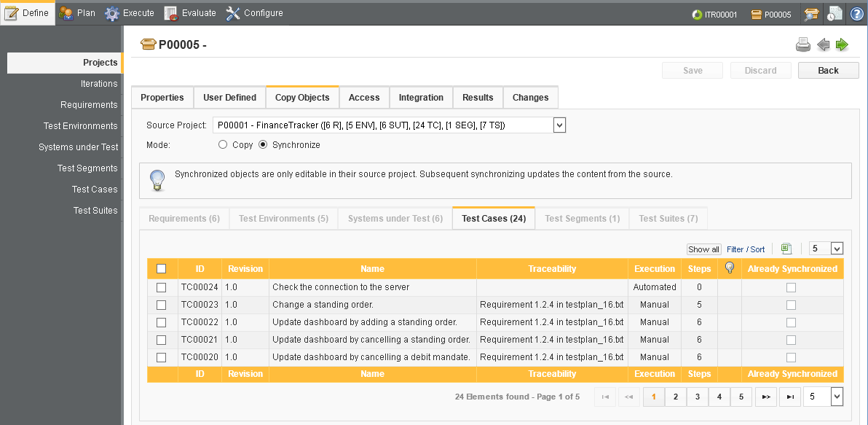This screenshot has height=425, width=868.
Task: Click the Excel export icon
Action: (786, 249)
